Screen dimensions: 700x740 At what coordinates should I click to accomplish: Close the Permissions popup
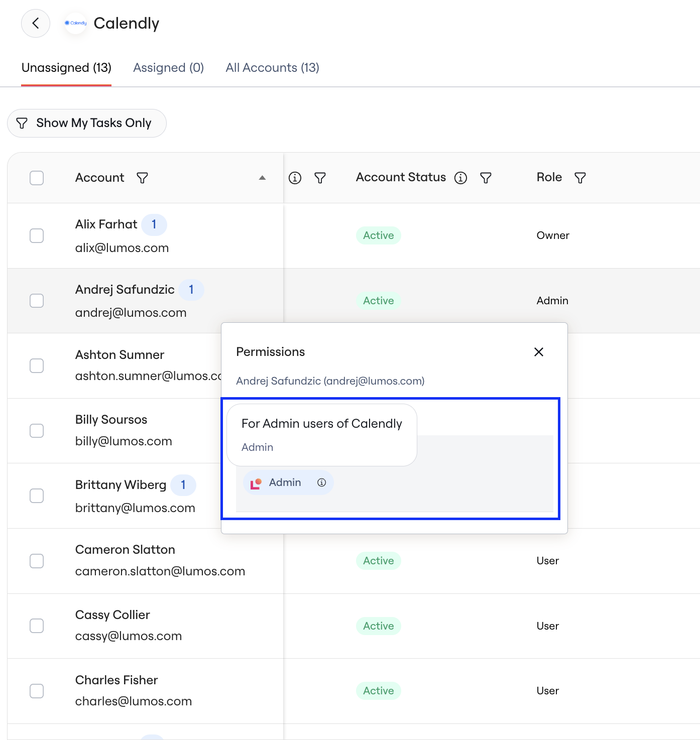[x=539, y=352]
